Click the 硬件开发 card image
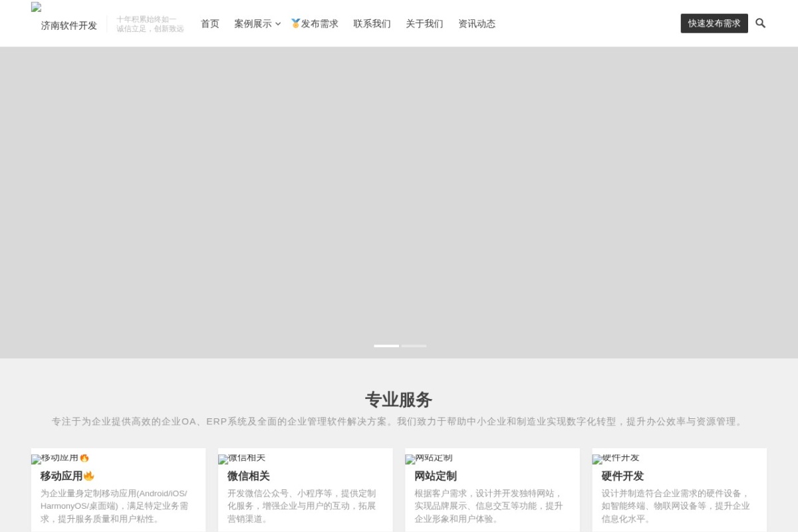The width and height of the screenshot is (798, 532). click(x=616, y=458)
